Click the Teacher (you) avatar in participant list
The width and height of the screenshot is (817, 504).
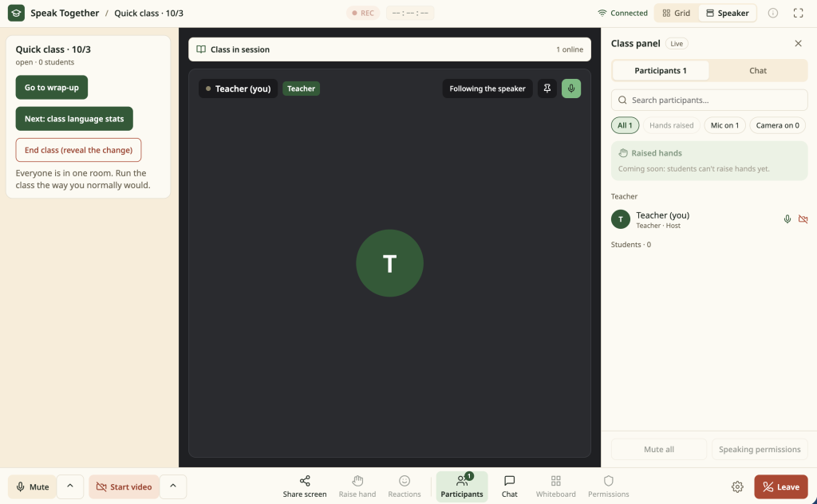pos(621,219)
